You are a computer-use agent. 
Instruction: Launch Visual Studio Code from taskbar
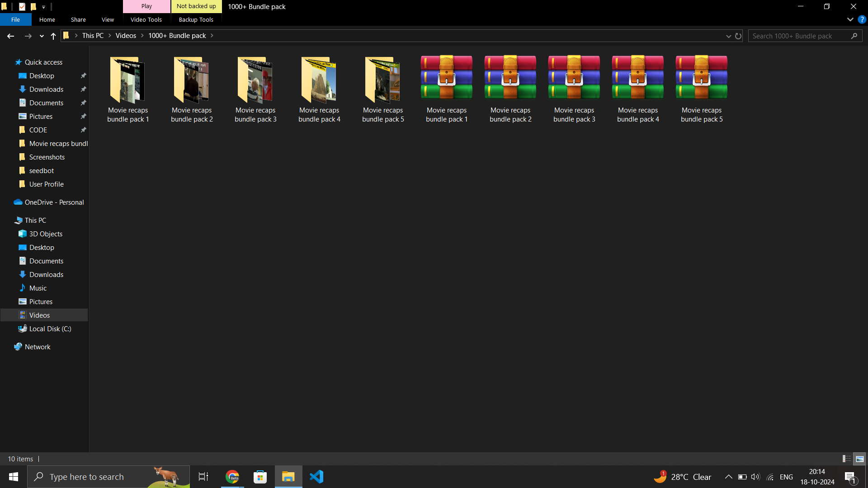(316, 477)
